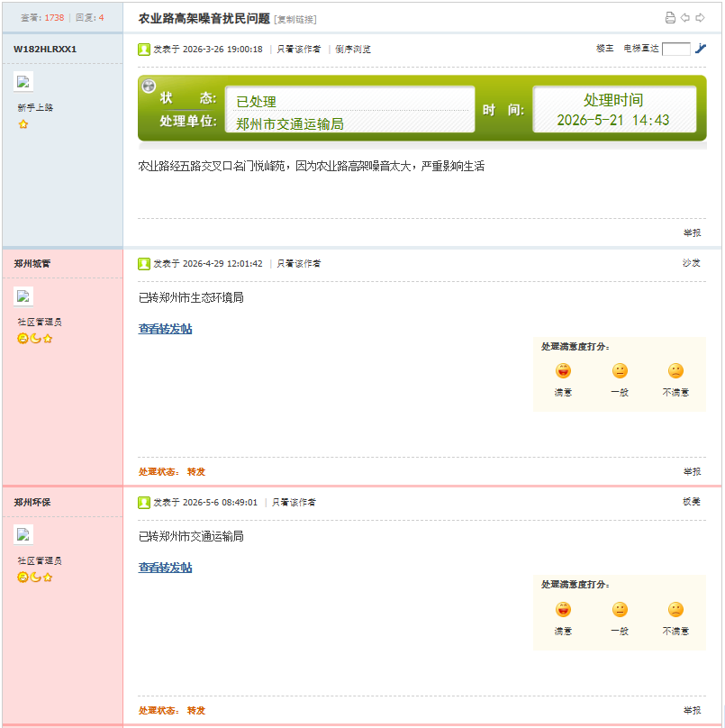
Task: Report the 郑州环保 reply via 举报
Action: coord(692,710)
